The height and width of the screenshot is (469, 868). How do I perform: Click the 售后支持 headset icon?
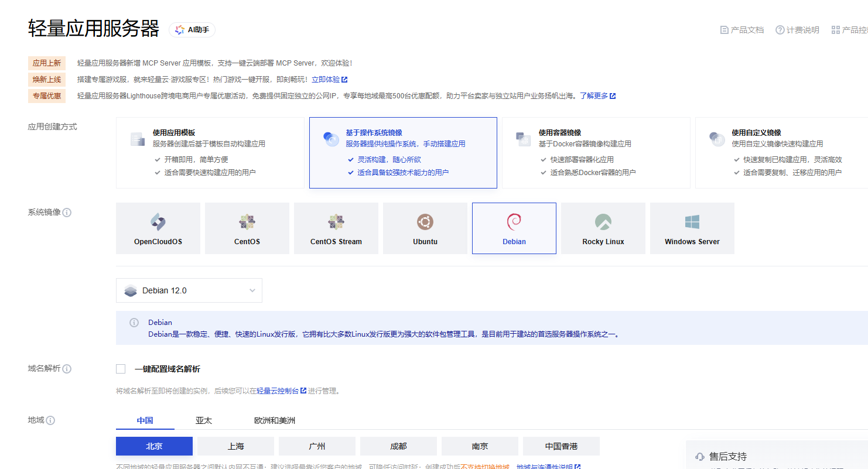click(x=700, y=457)
